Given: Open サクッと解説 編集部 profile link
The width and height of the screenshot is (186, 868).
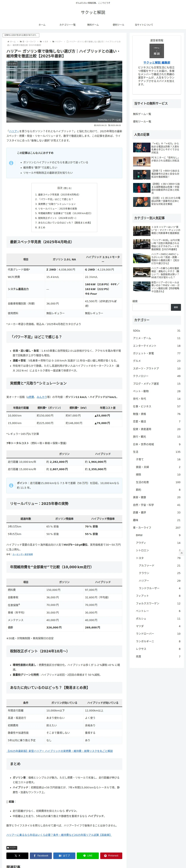Looking at the screenshot, I should click(157, 63).
